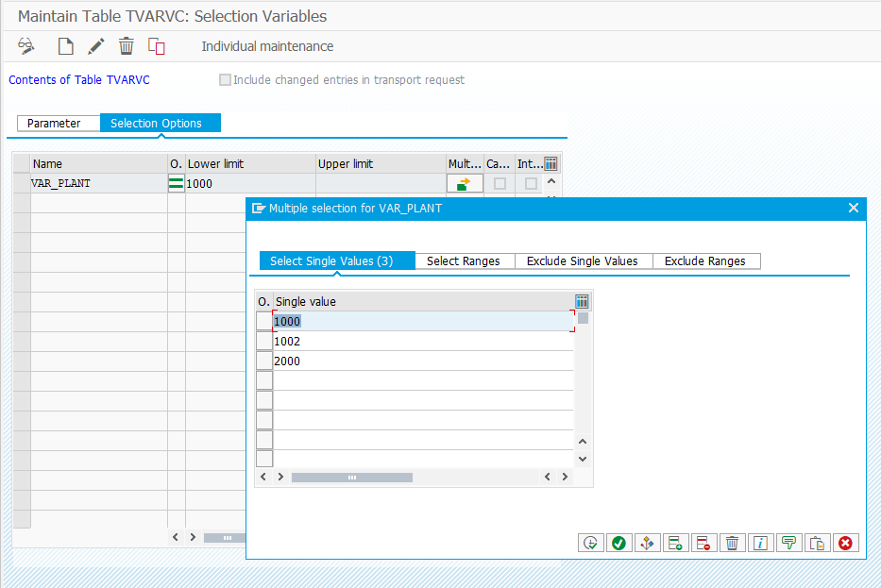
Task: Insert a new row in the dialog
Action: [676, 543]
